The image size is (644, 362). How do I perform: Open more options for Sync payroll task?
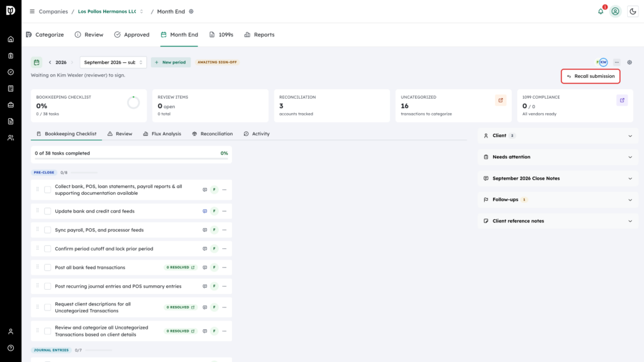tap(225, 230)
